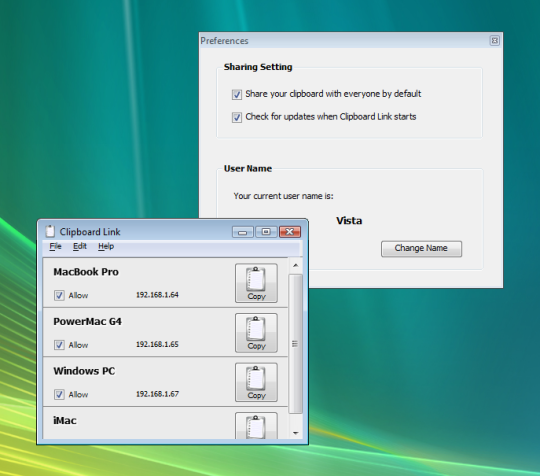Click the Preferences window title

pos(224,41)
